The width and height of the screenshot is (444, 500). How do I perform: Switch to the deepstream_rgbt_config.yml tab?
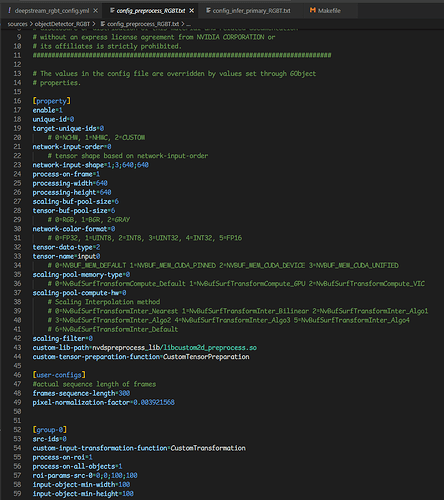(x=52, y=11)
